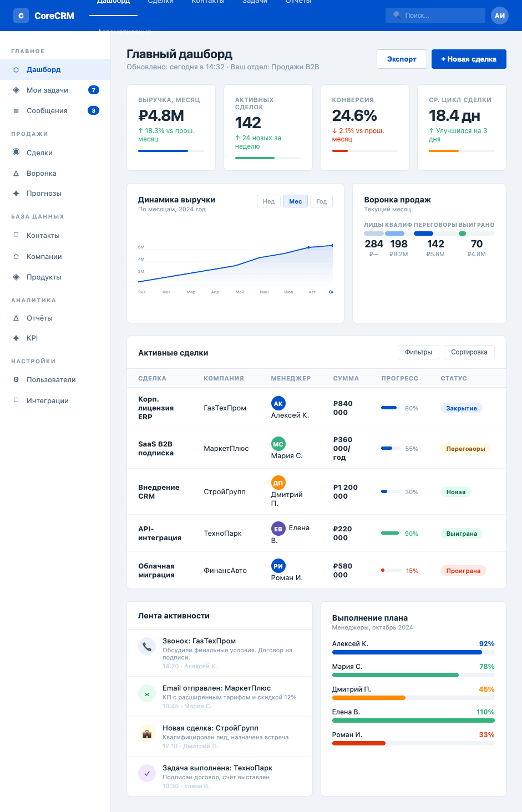Viewport: 522px width, 812px height.
Task: Click the Мои задачи sidebar icon
Action: [x=16, y=90]
